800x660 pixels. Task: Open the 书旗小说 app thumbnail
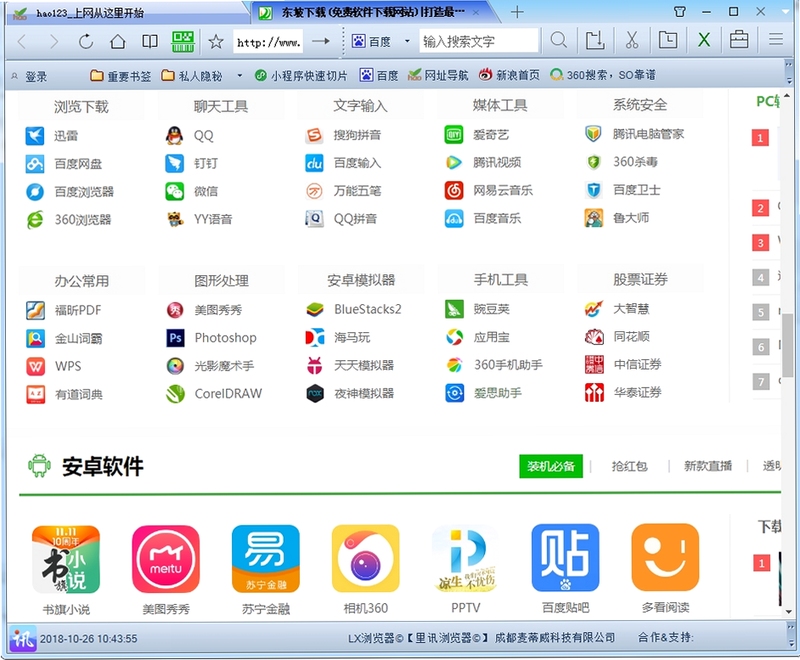66,560
